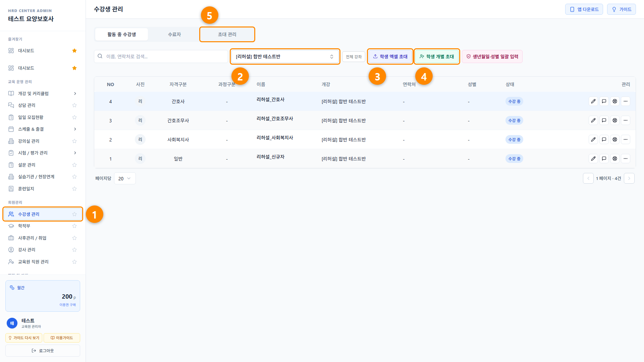Open the more options menu for 리허설_신규자

pos(626,159)
